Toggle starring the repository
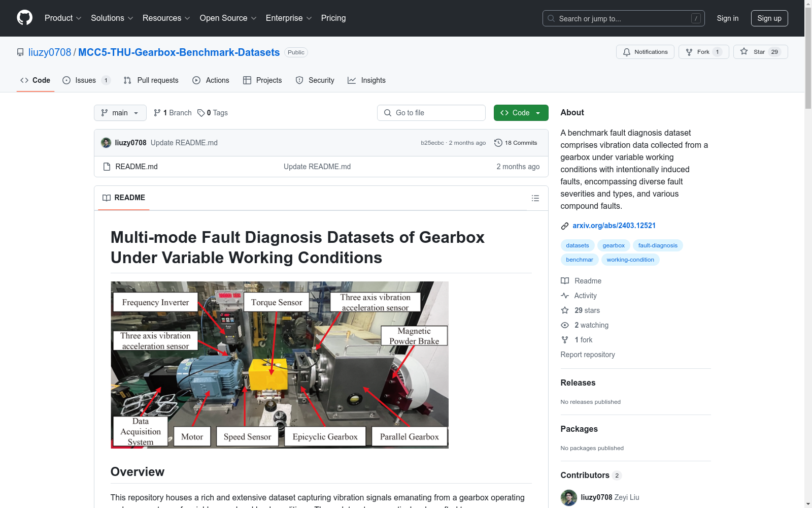This screenshot has width=812, height=508. (x=760, y=51)
